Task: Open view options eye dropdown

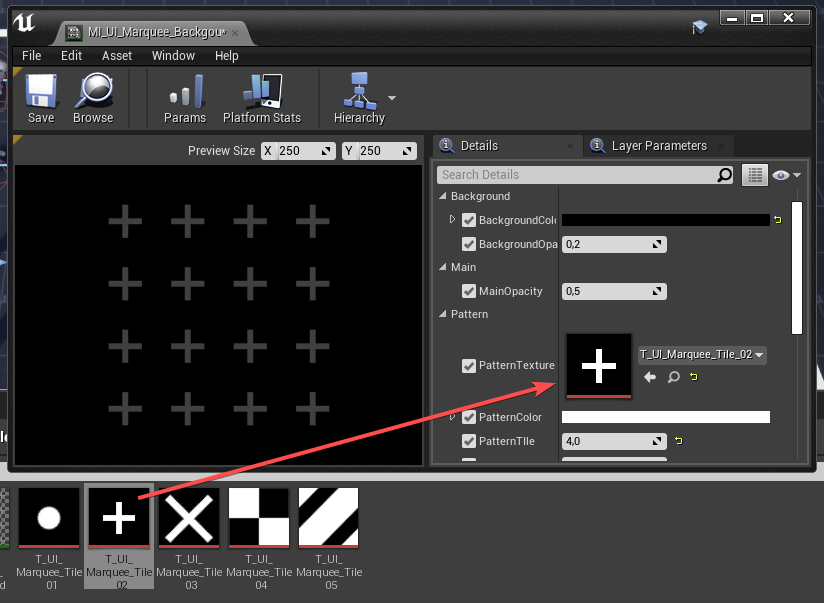Action: click(x=786, y=175)
